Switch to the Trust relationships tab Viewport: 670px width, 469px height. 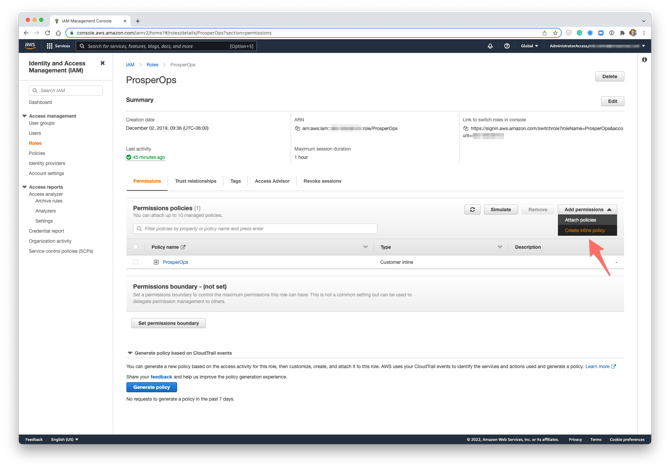(x=195, y=181)
